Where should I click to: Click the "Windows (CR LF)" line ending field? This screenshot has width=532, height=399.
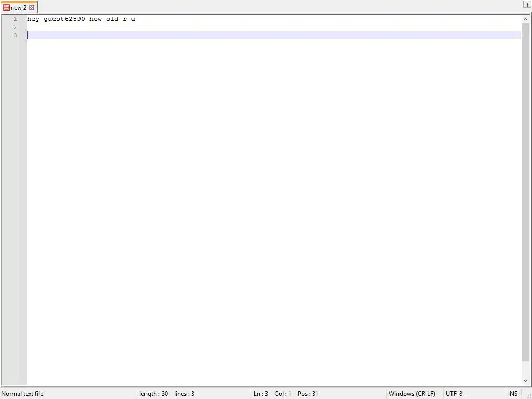[x=411, y=394]
